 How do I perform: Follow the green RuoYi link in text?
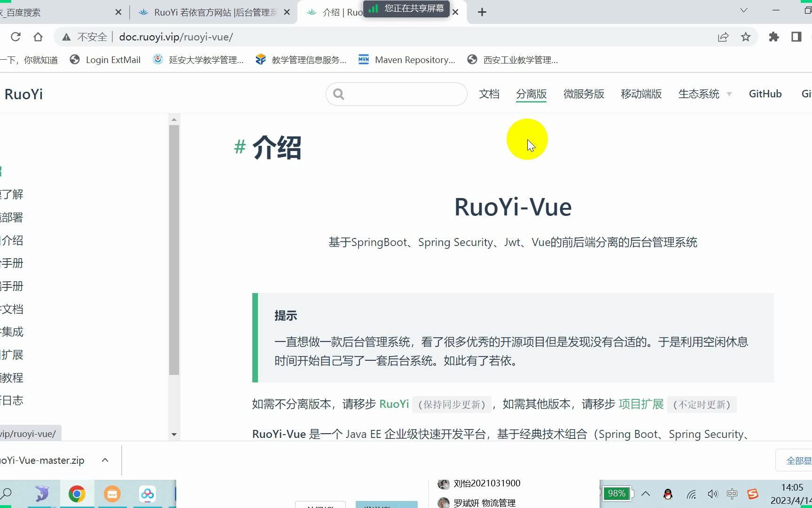point(394,404)
